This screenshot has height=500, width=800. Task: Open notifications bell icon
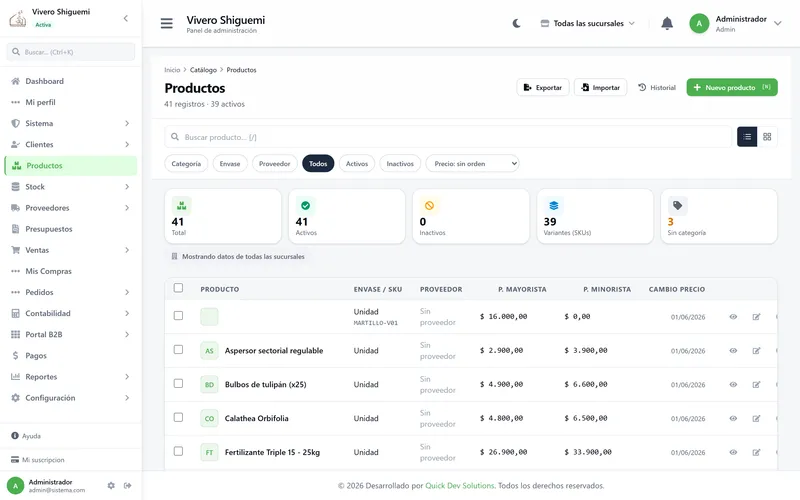[667, 23]
